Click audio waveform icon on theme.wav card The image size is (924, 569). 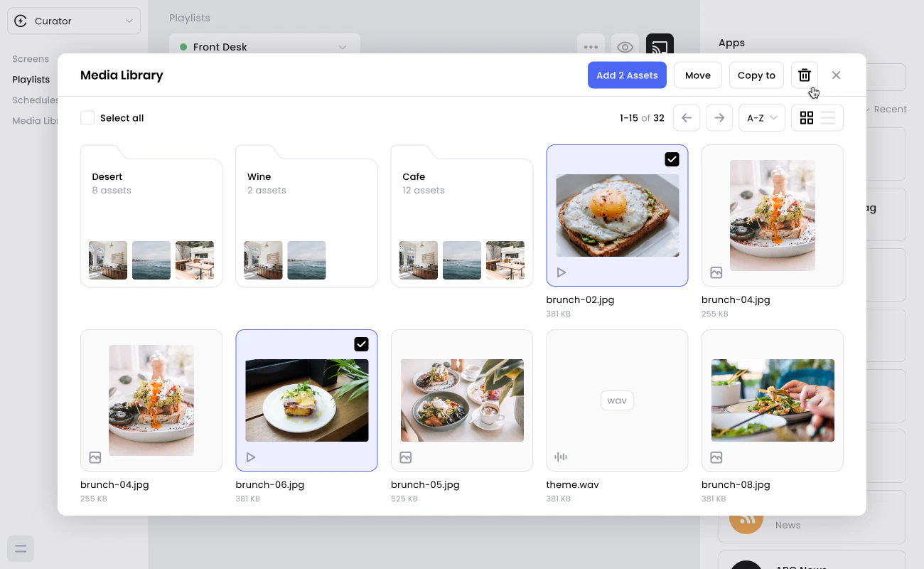coord(561,457)
